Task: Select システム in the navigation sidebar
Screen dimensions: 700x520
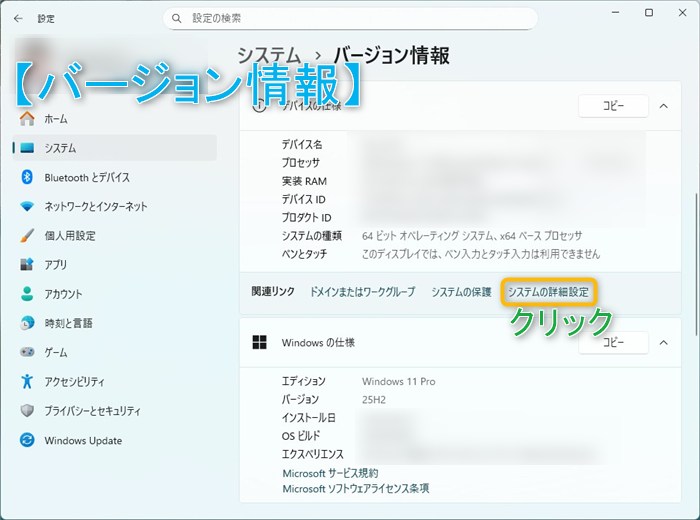Action: pyautogui.click(x=60, y=148)
